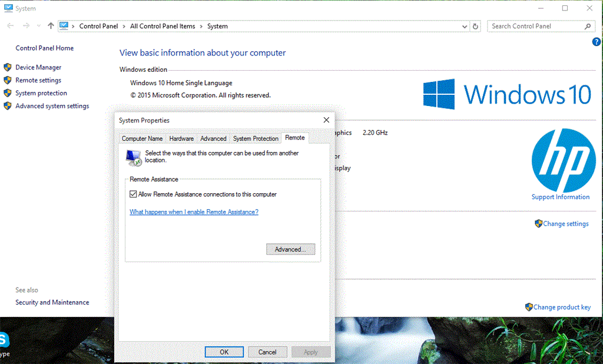Open HP Support Information link
The height and width of the screenshot is (364, 603).
click(561, 197)
